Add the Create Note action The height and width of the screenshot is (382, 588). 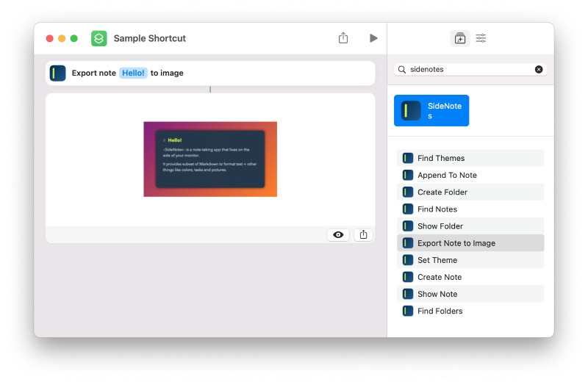[x=470, y=277]
